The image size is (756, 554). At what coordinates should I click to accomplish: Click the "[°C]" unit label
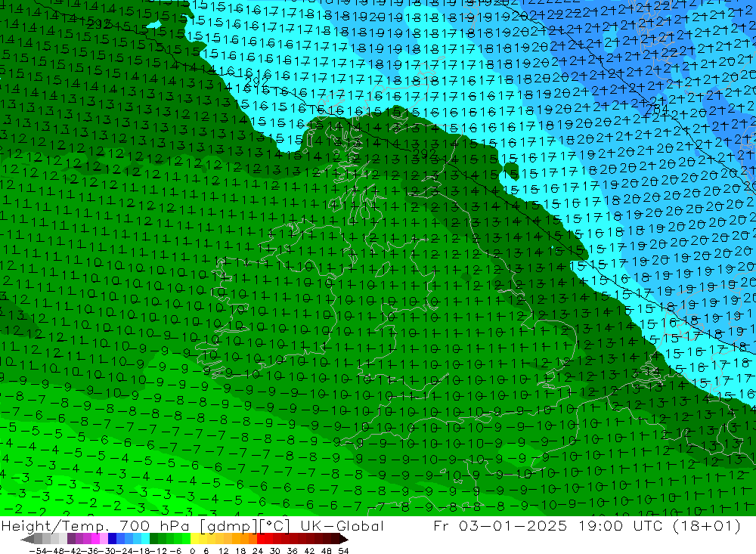[274, 526]
